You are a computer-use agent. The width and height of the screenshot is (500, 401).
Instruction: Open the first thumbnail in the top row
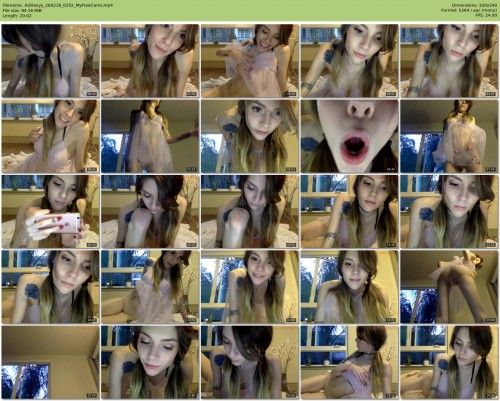(x=50, y=61)
